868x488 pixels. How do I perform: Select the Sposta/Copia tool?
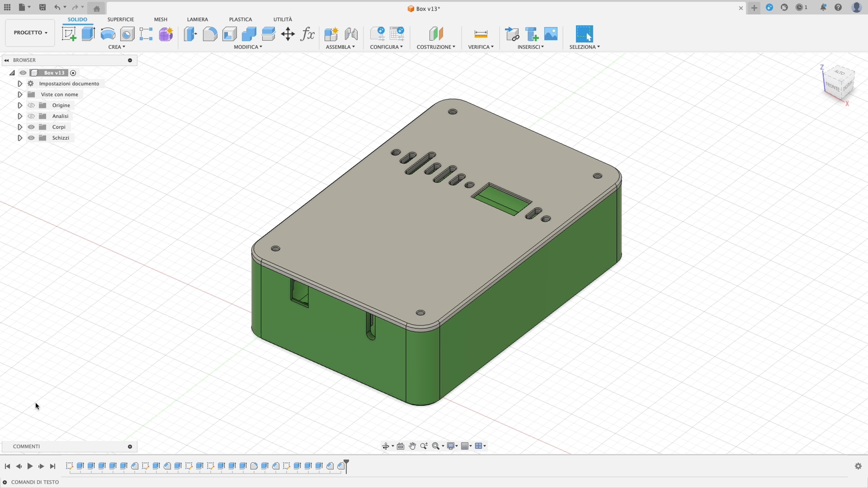[288, 34]
